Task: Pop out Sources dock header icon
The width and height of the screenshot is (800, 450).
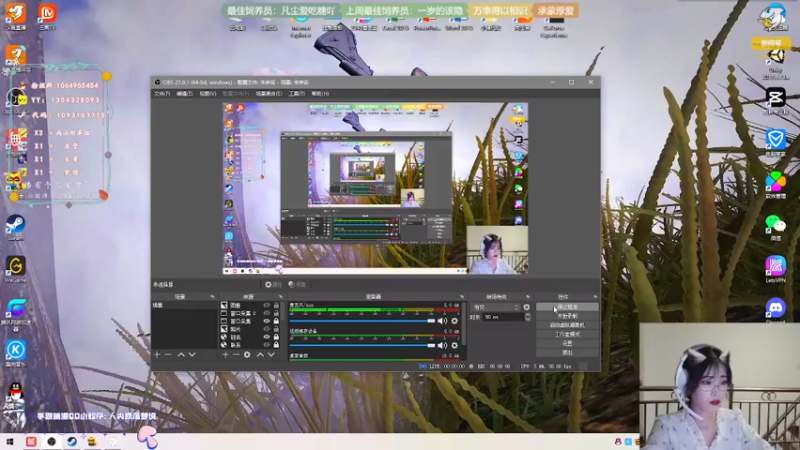Action: click(x=280, y=296)
